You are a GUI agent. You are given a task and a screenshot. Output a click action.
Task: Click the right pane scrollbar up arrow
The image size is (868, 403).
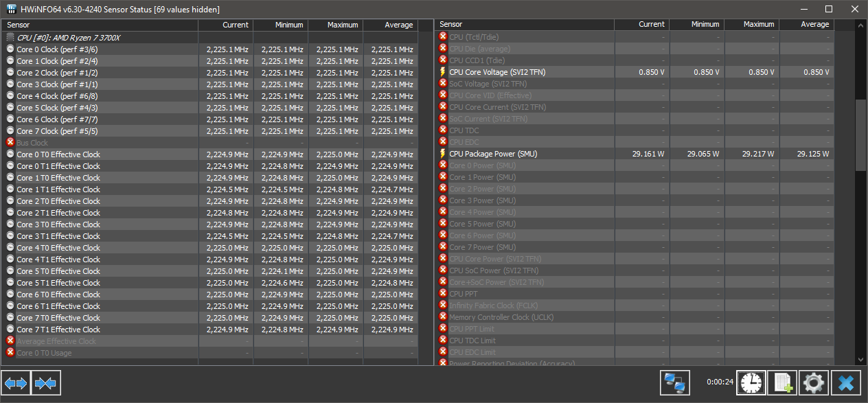[861, 25]
